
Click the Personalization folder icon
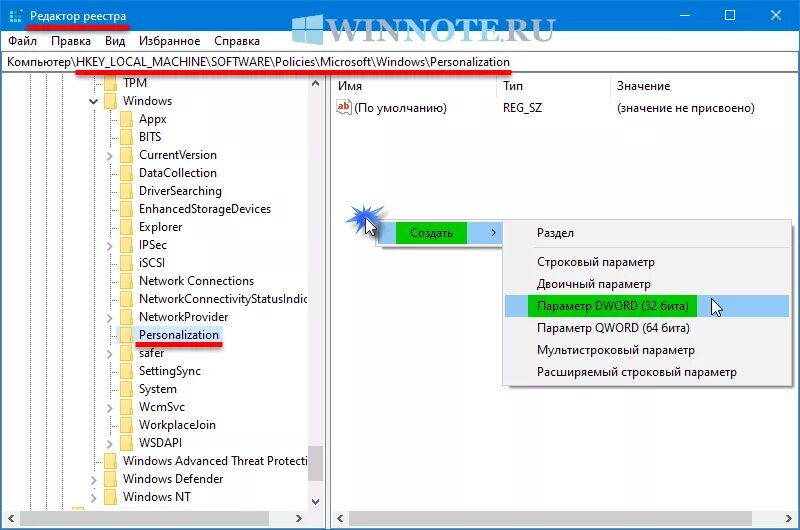click(x=127, y=335)
